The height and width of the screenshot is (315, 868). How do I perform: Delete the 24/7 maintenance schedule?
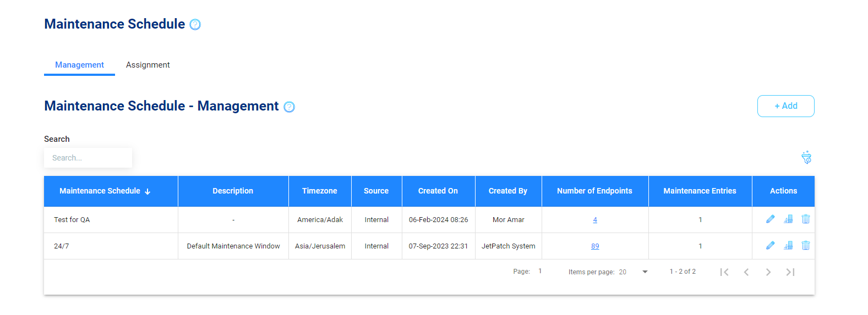click(x=805, y=246)
